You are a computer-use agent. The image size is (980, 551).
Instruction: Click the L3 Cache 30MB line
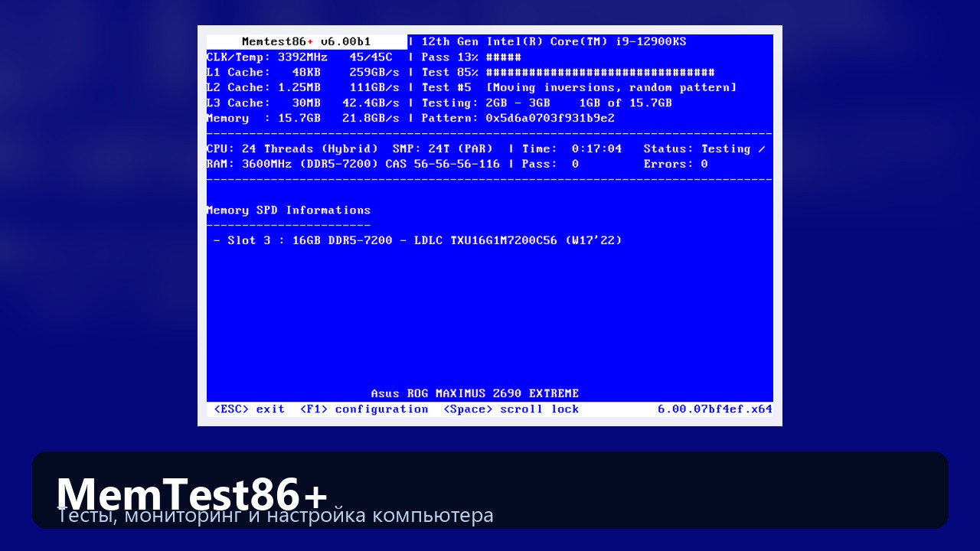303,103
